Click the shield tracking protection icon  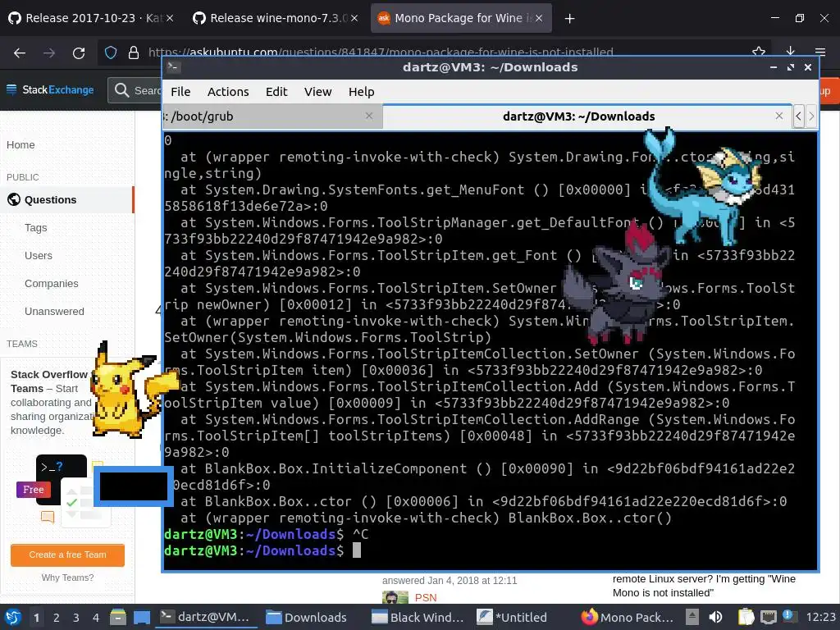click(x=111, y=52)
